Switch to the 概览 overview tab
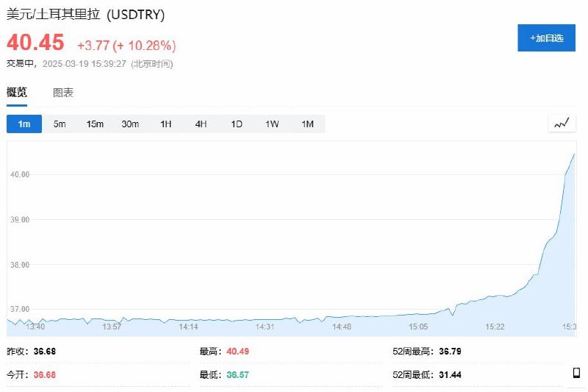Screen dimensions: 588x392 (x=17, y=93)
